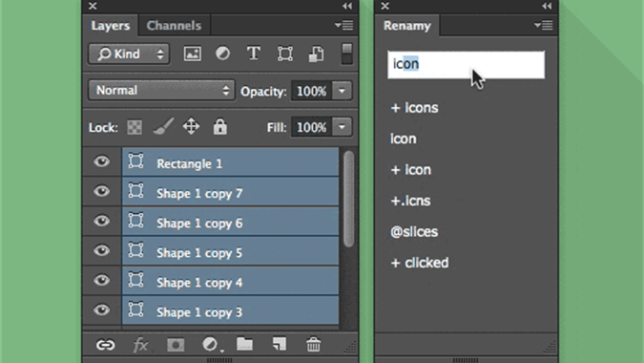Shape icon of Shape 1 copy 7

tap(135, 191)
